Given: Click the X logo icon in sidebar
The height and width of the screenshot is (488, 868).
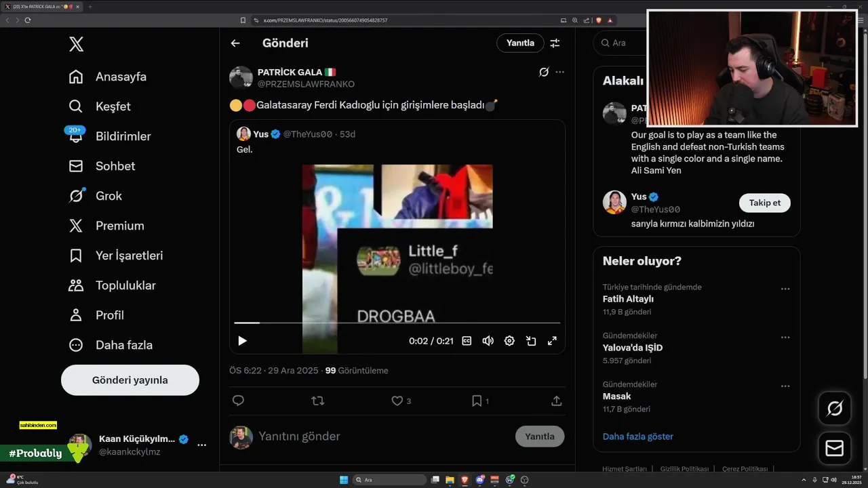Looking at the screenshot, I should [x=76, y=45].
